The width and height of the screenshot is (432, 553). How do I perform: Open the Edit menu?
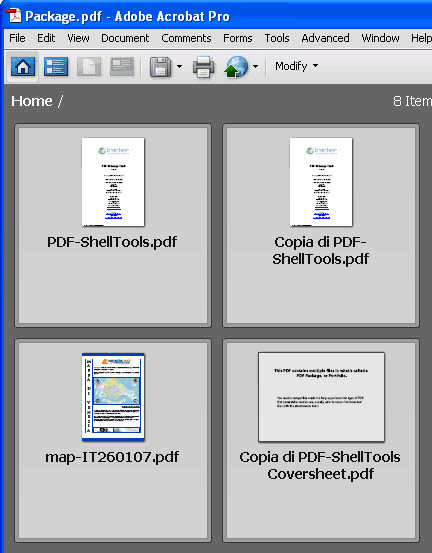[46, 38]
